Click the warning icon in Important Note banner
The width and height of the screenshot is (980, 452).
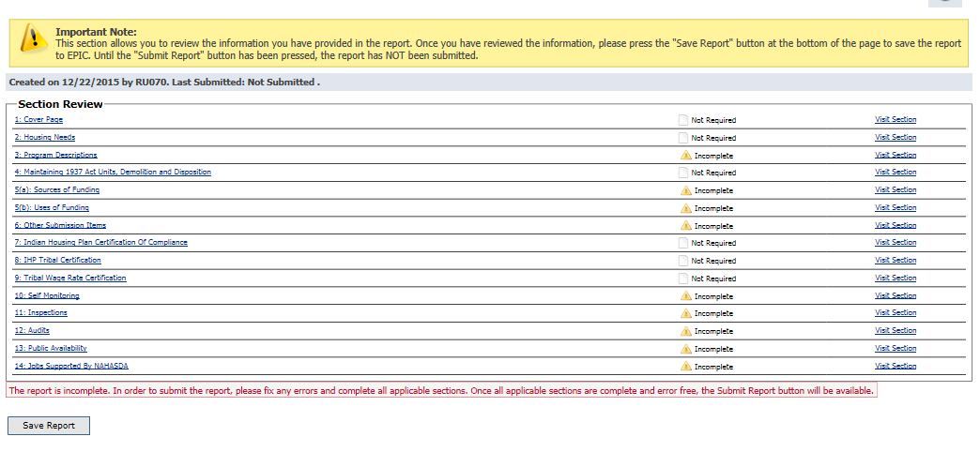point(34,38)
